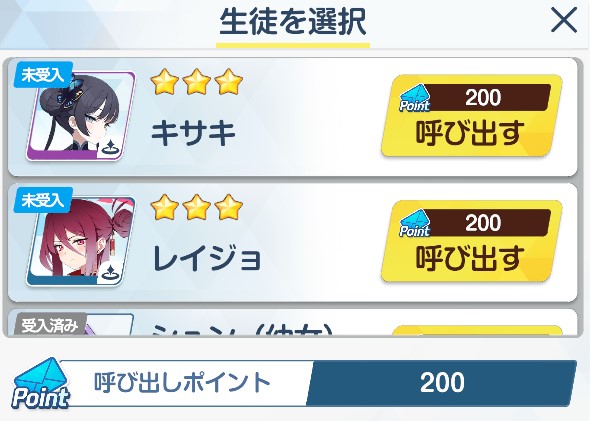Click Reijo's 呼び出す 200 point button
The image size is (590, 421).
coord(471,241)
